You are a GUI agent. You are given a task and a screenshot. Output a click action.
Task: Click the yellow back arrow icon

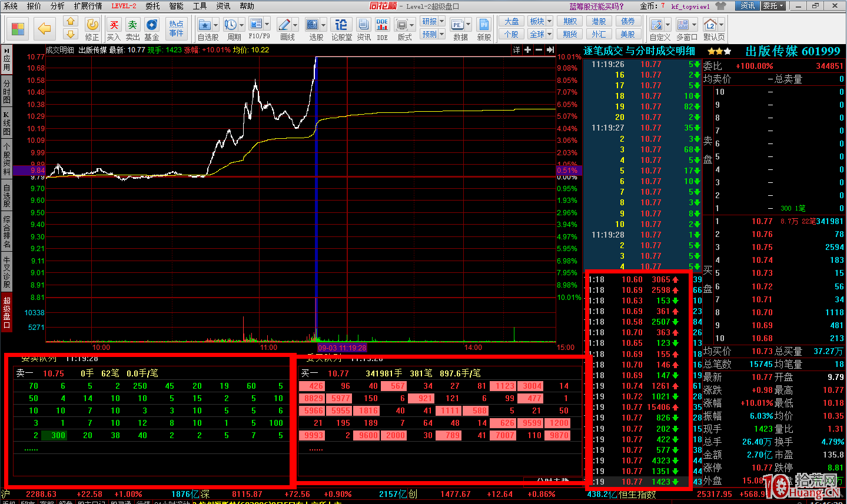(x=44, y=28)
